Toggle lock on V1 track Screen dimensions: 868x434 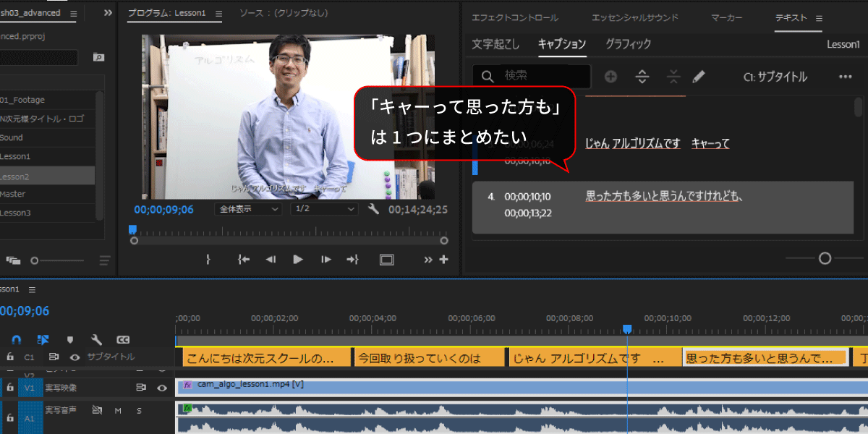[x=10, y=388]
